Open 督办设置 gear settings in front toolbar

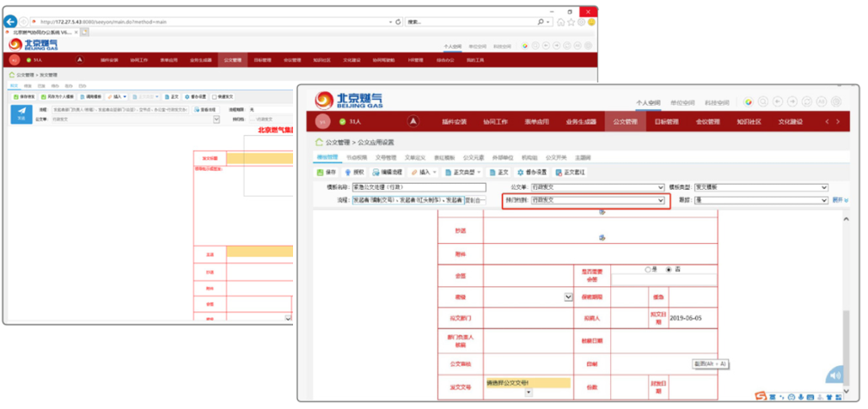(x=532, y=172)
